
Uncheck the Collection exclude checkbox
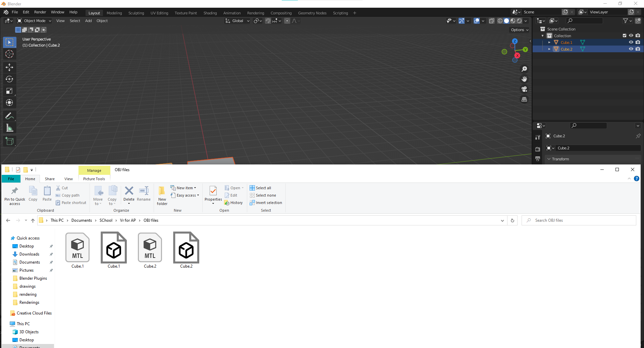pyautogui.click(x=625, y=36)
